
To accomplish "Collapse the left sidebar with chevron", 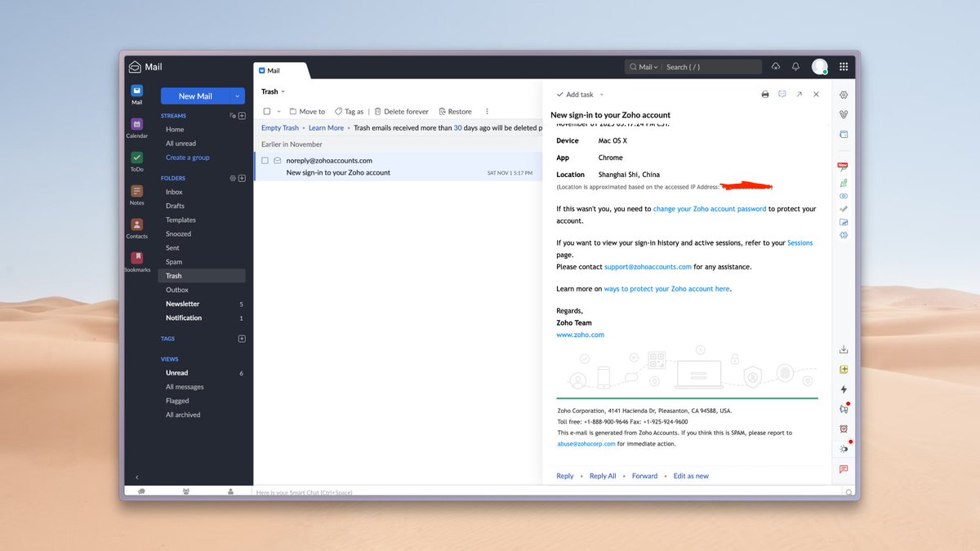I will (136, 477).
